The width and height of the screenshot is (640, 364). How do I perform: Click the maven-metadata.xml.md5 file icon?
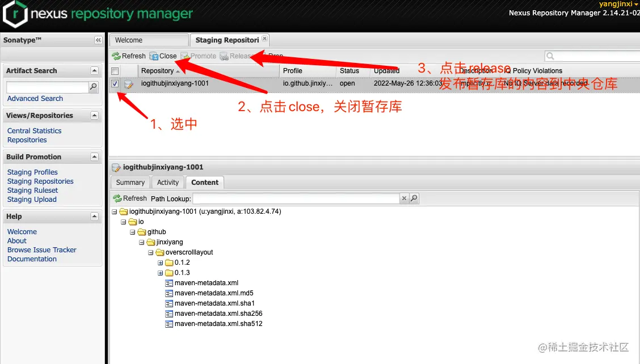[169, 293]
